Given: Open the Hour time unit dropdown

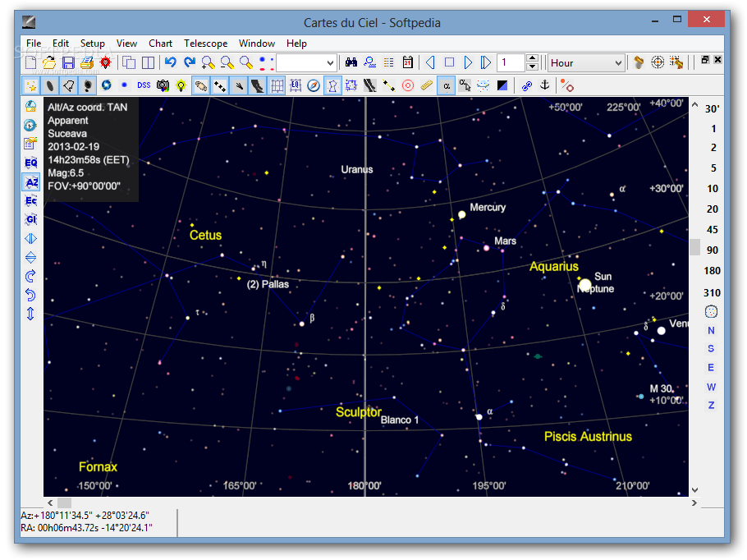Looking at the screenshot, I should [586, 63].
